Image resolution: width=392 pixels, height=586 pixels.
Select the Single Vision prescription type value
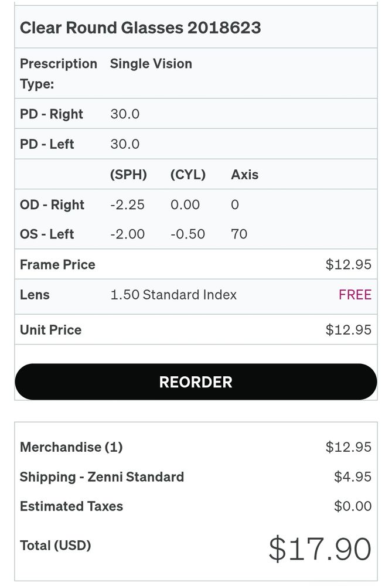coord(151,64)
